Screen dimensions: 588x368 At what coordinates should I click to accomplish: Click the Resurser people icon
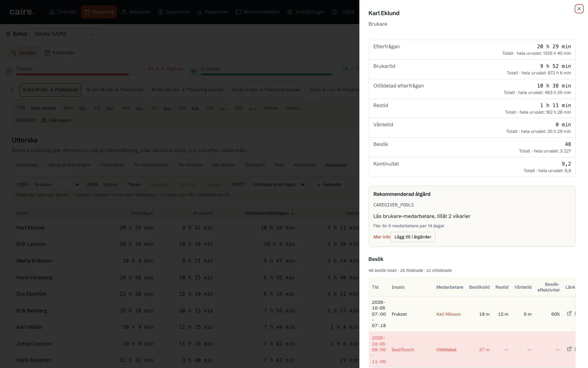[x=124, y=12]
